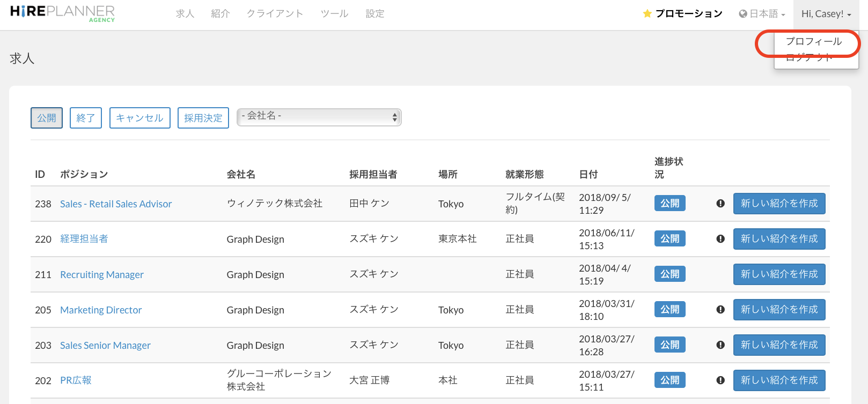Click the alert icon on Sales Senior Manager row
This screenshot has width=868, height=404.
[720, 345]
